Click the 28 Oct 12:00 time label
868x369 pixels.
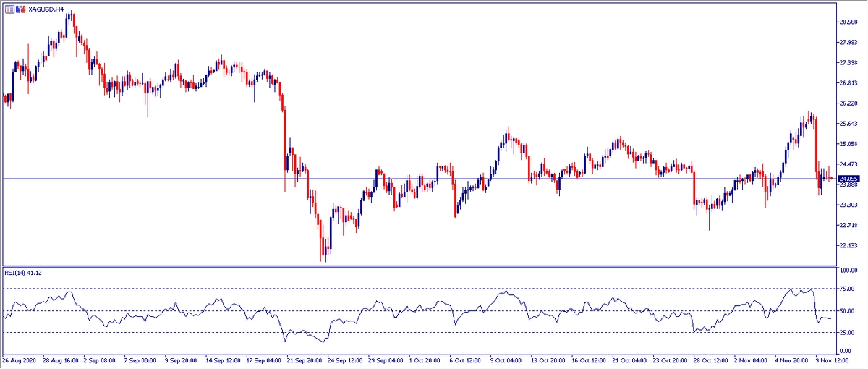710,360
